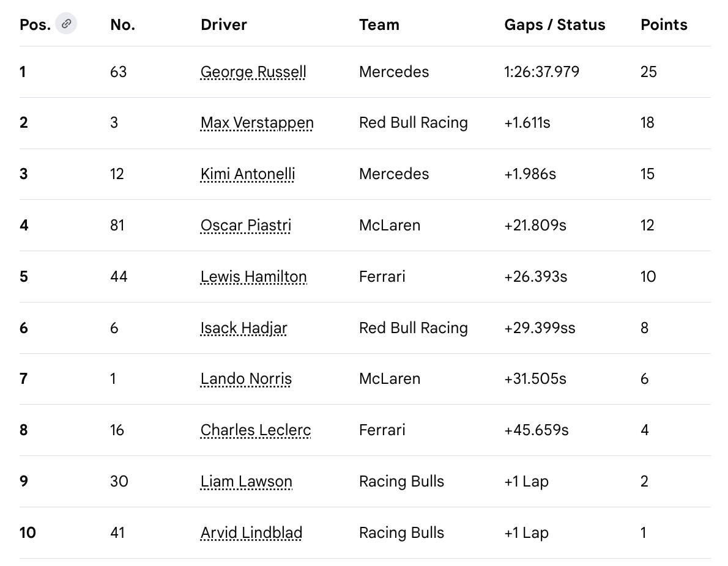728x566 pixels.
Task: Select Racing Bulls cell in Lawson row
Action: pyautogui.click(x=401, y=482)
